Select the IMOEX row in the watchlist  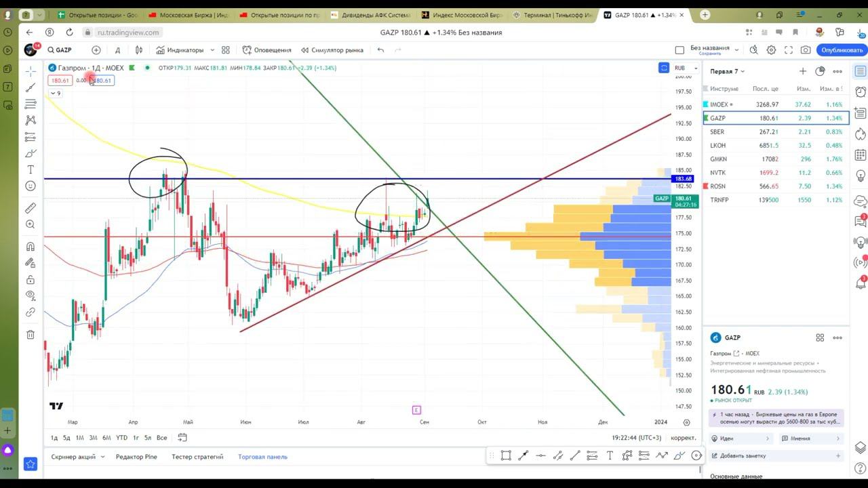(776, 104)
